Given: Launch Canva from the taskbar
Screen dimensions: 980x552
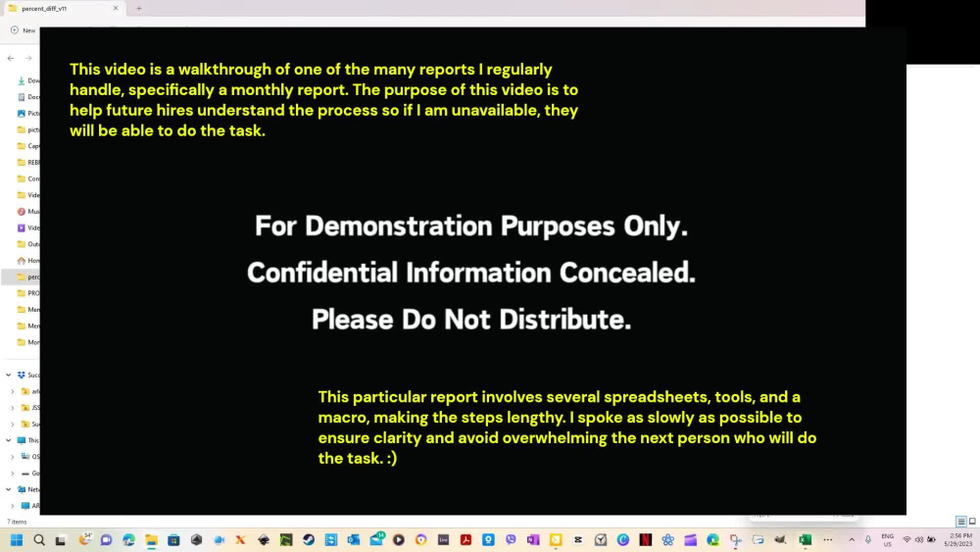Looking at the screenshot, I should (x=623, y=540).
